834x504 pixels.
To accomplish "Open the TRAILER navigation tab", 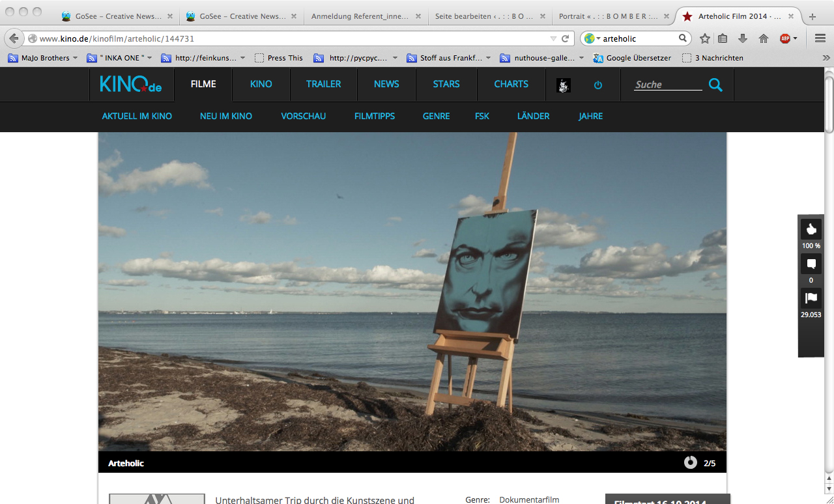I will (x=323, y=84).
